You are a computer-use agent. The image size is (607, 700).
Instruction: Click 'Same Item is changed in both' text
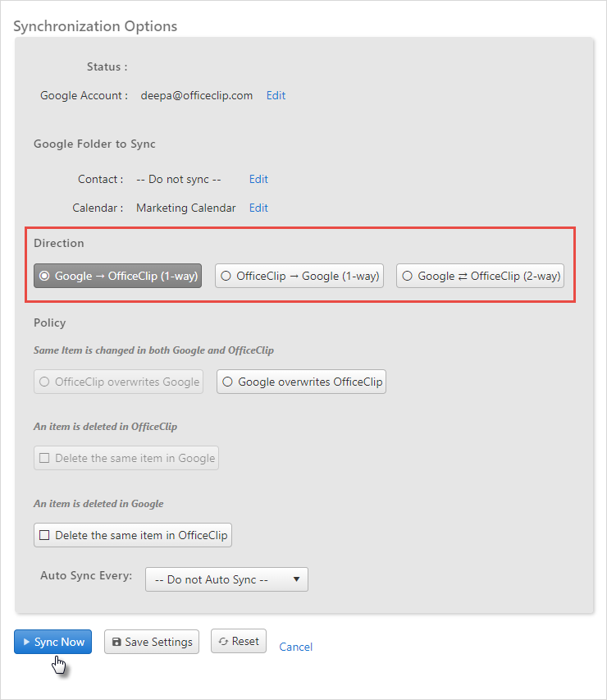[x=154, y=350]
